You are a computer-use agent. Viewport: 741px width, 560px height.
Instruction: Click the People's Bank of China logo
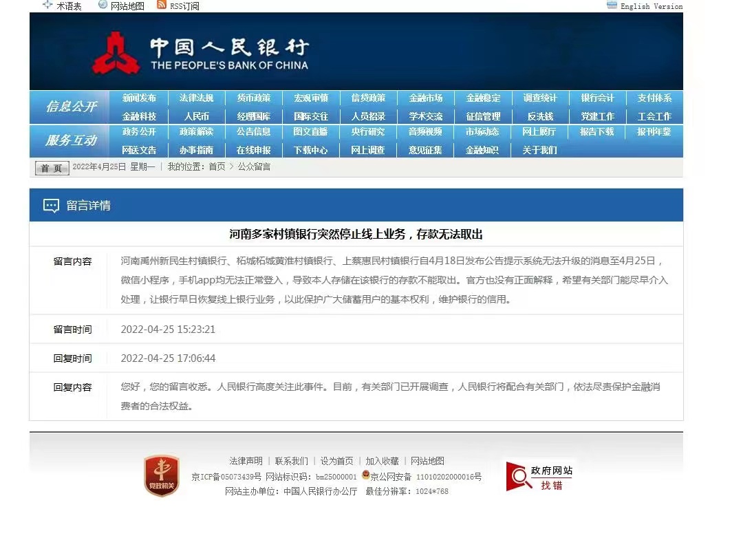[116, 54]
